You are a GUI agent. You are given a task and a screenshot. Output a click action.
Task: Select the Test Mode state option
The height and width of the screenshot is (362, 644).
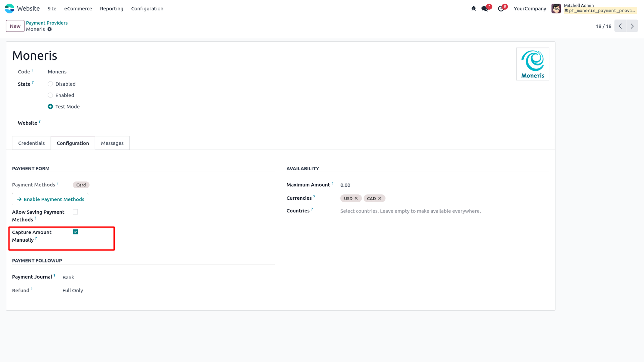pyautogui.click(x=50, y=107)
